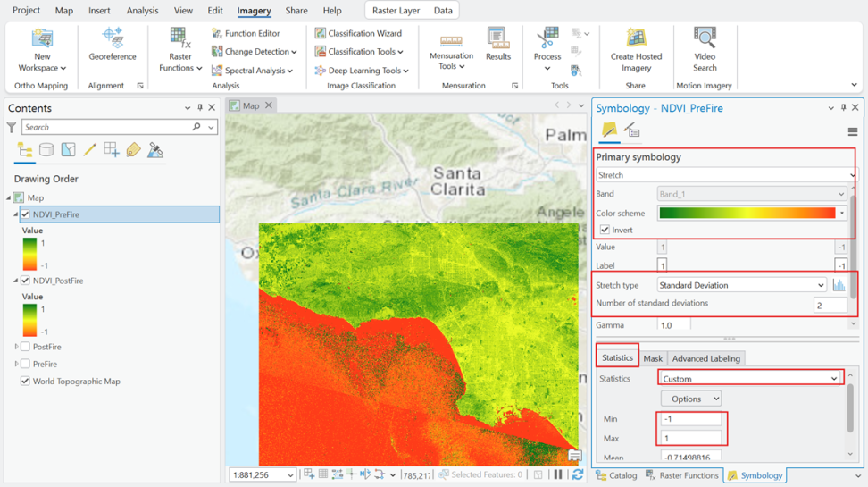Screen dimensions: 868x487
Task: Refresh the map view
Action: [x=578, y=474]
